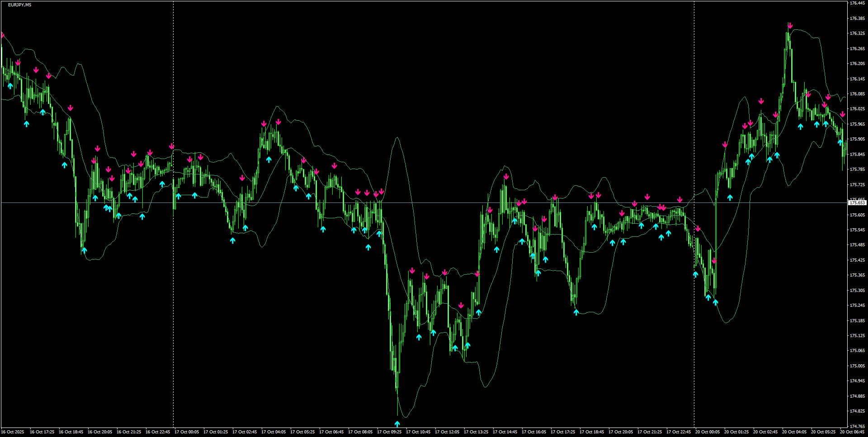Click the 176.445 value on the price scale
Viewport: 868px width, 437px height.
tap(857, 4)
